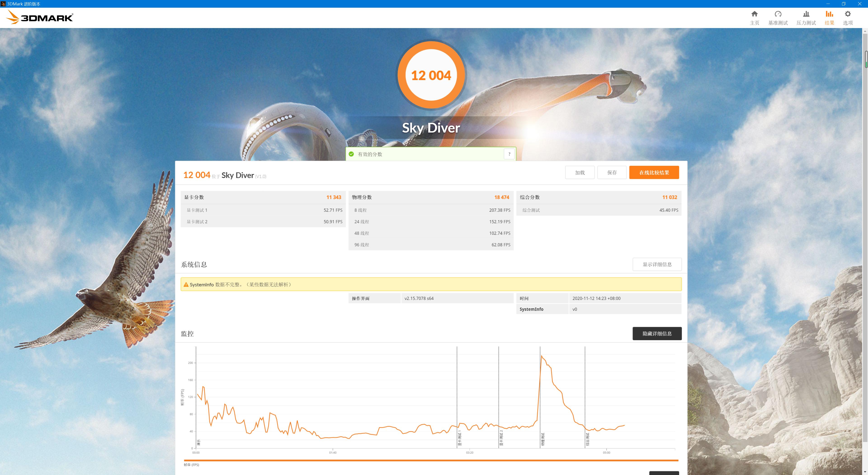The image size is (868, 475).
Task: Click the 在线比较结果 compare online button
Action: coord(654,173)
